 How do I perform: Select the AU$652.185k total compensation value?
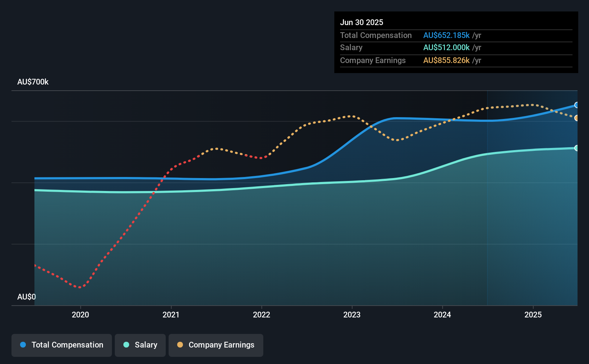(446, 35)
